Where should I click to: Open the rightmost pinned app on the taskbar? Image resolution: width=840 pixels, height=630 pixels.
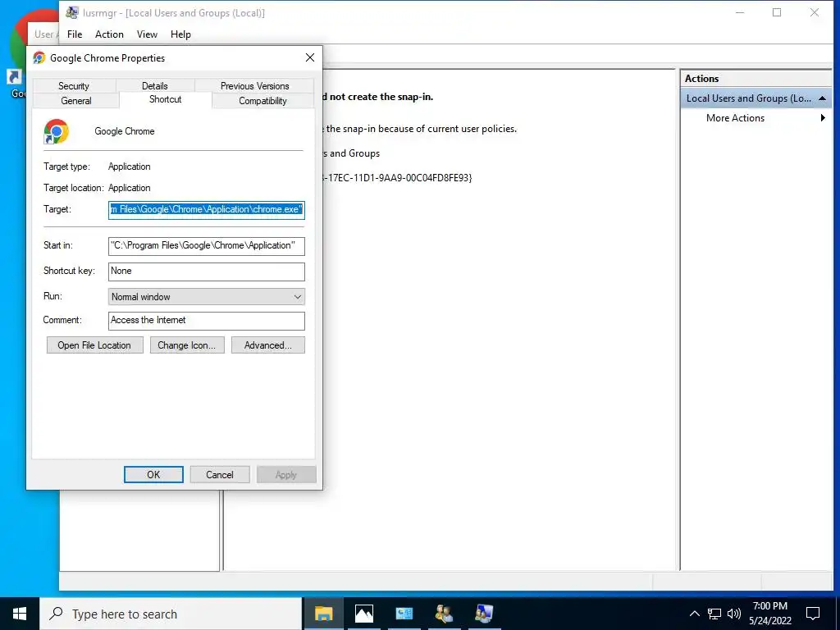coord(484,614)
